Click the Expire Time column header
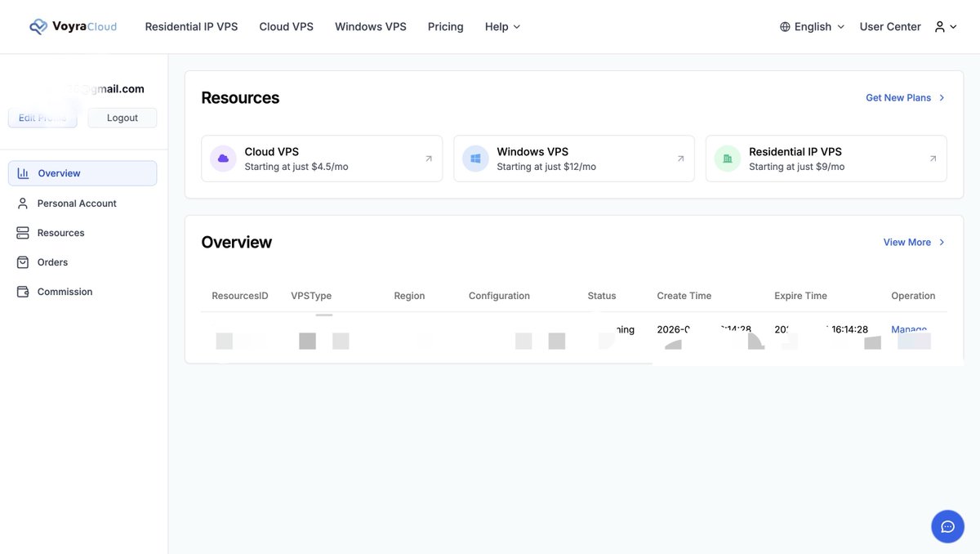 [x=800, y=296]
